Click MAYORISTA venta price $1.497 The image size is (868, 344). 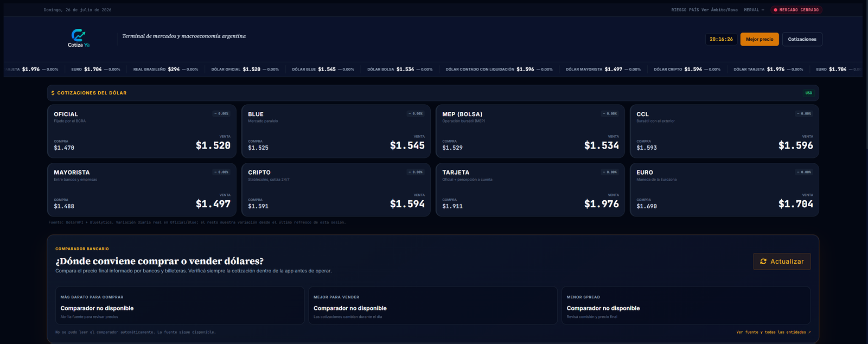point(213,204)
